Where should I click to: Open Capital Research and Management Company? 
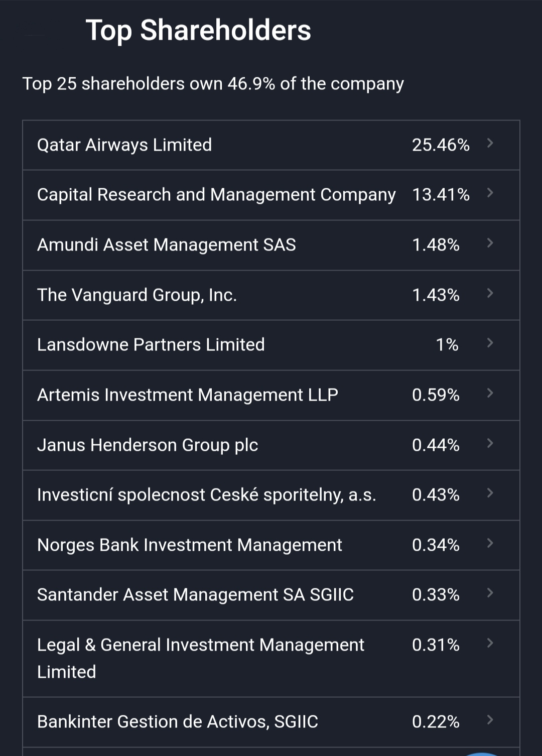[216, 195]
